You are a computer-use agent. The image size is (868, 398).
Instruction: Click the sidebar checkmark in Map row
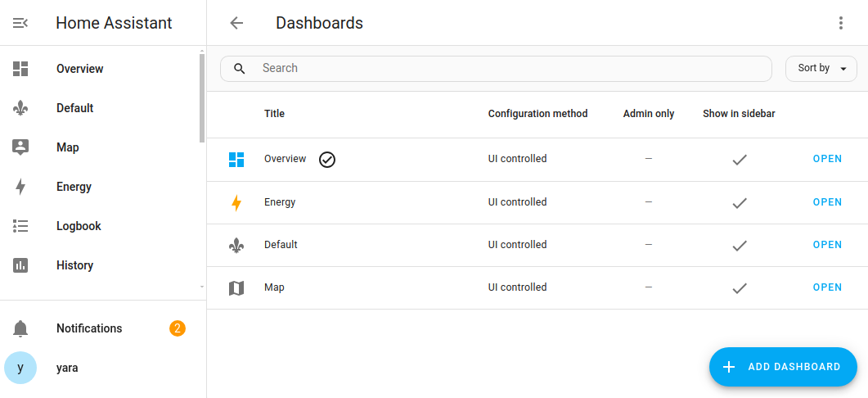[x=740, y=288]
